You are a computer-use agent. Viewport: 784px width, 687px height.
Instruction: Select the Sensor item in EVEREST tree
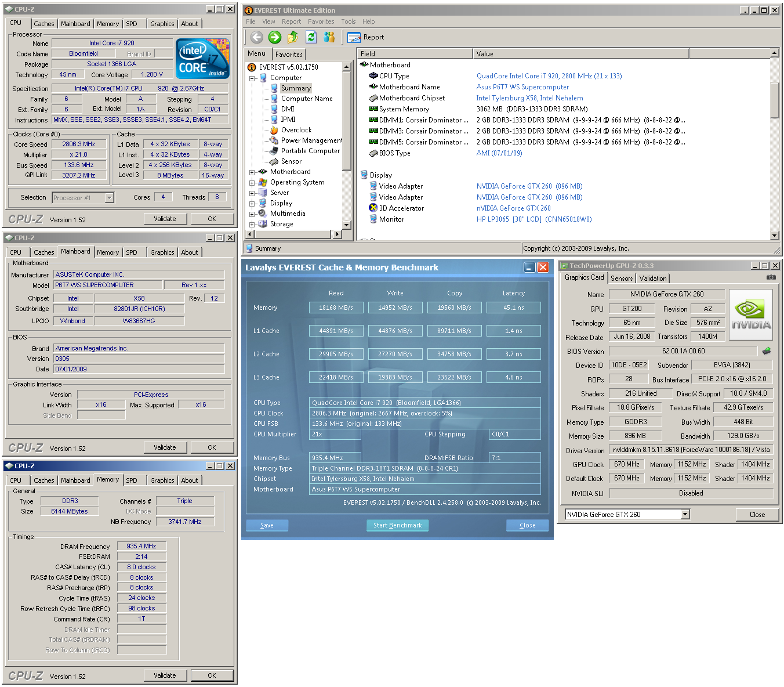(291, 161)
